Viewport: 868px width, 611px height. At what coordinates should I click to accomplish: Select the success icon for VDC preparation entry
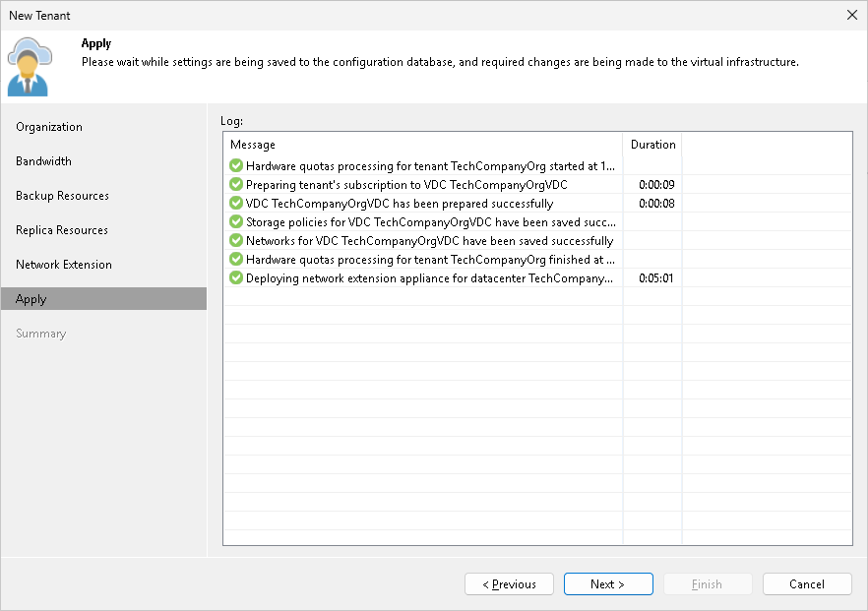236,203
